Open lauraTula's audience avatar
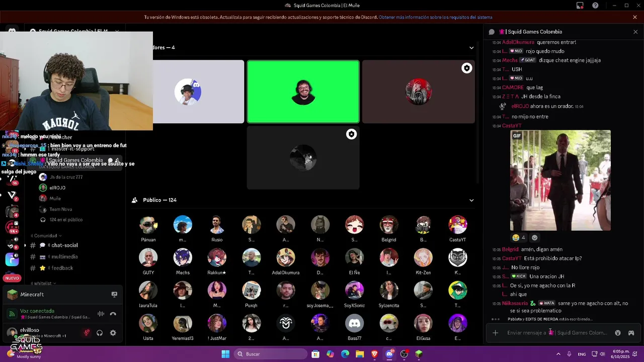The height and width of the screenshot is (362, 644). pos(148,291)
